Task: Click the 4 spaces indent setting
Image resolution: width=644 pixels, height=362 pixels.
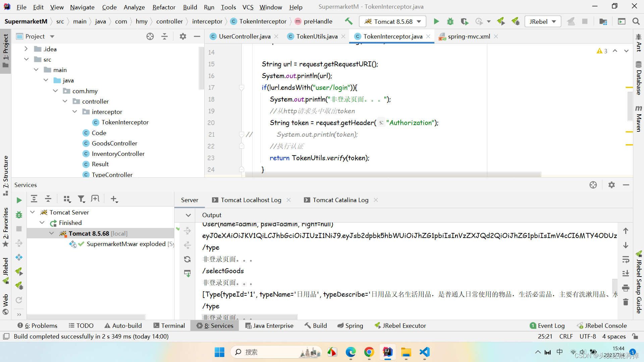Action: point(614,336)
